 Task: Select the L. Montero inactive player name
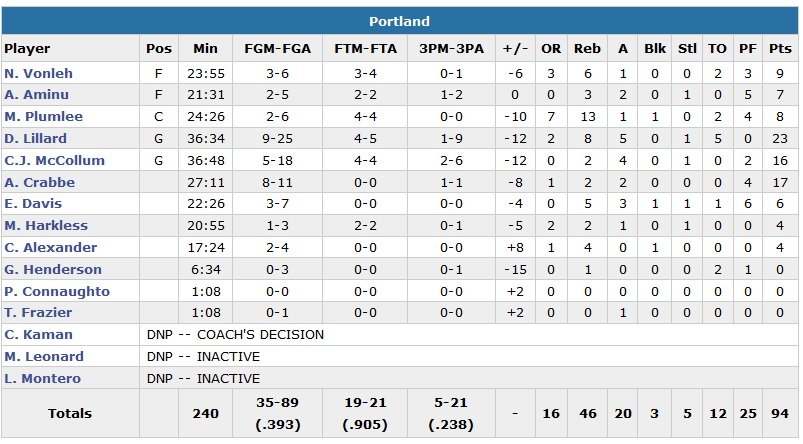pos(42,379)
